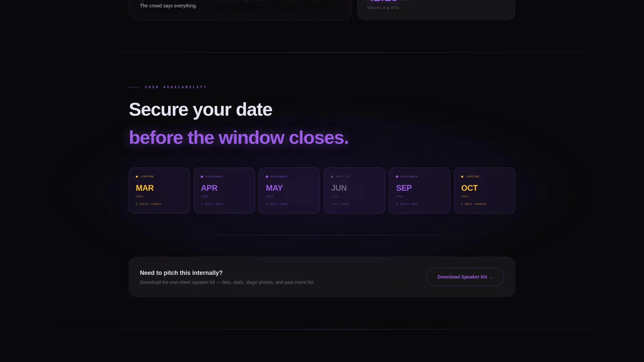Pick the MAY 2026 availability card
This screenshot has width=644, height=362.
coord(289,190)
